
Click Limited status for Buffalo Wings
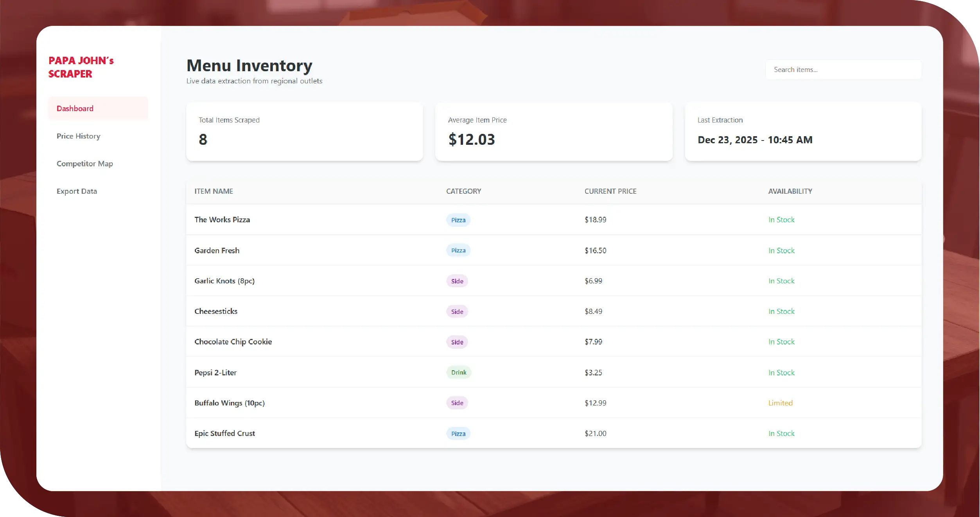point(780,403)
